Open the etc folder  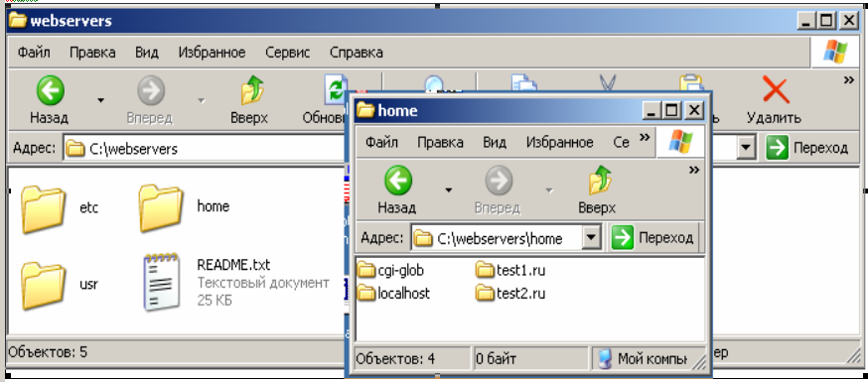point(43,209)
